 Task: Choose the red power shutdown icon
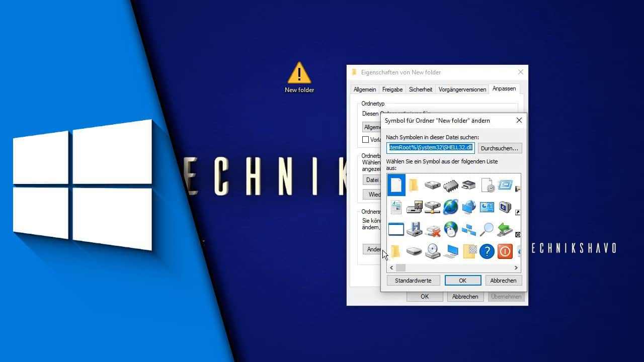(505, 251)
